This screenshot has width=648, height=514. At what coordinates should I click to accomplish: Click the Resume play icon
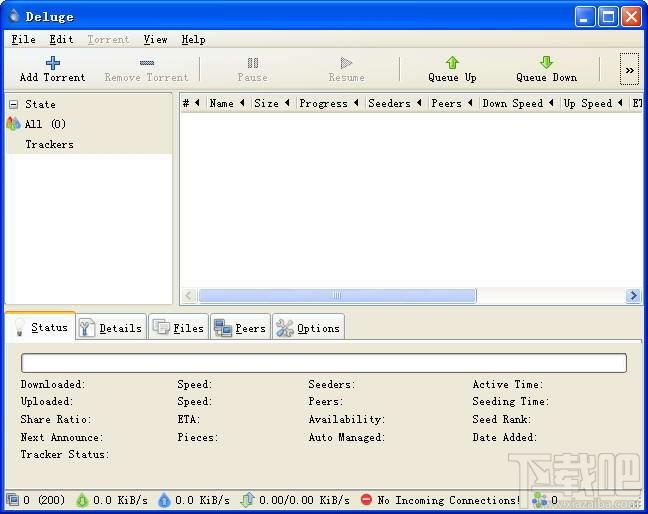(x=346, y=63)
